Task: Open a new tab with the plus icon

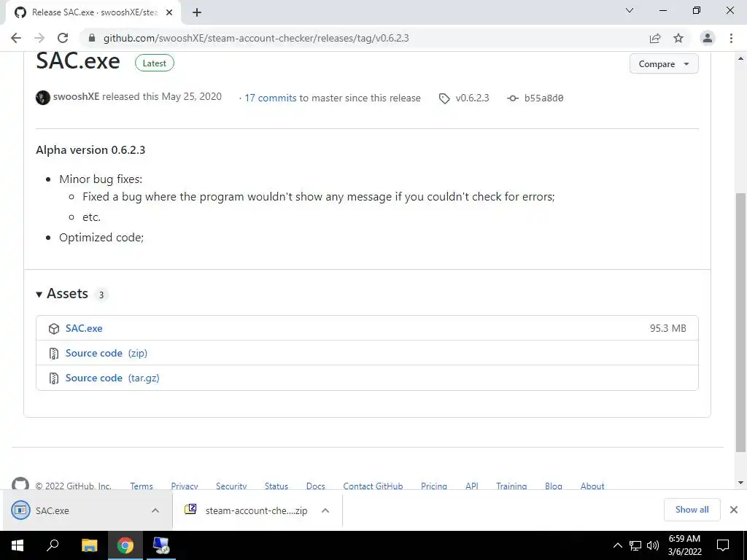Action: [x=197, y=12]
